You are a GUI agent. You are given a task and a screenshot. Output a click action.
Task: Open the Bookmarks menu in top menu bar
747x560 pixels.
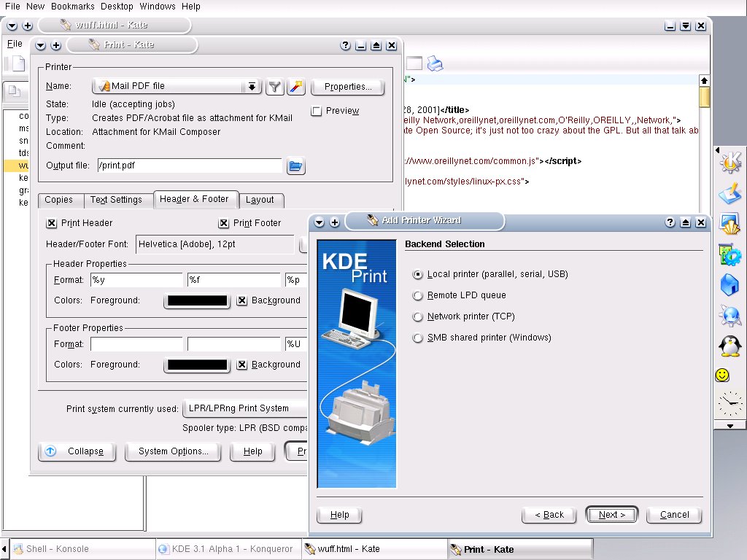(x=73, y=7)
